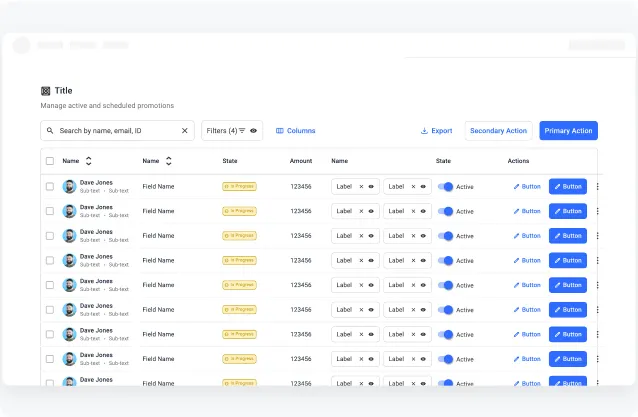Image resolution: width=638 pixels, height=417 pixels.
Task: Switch off the Active toggle in row four
Action: pos(446,260)
